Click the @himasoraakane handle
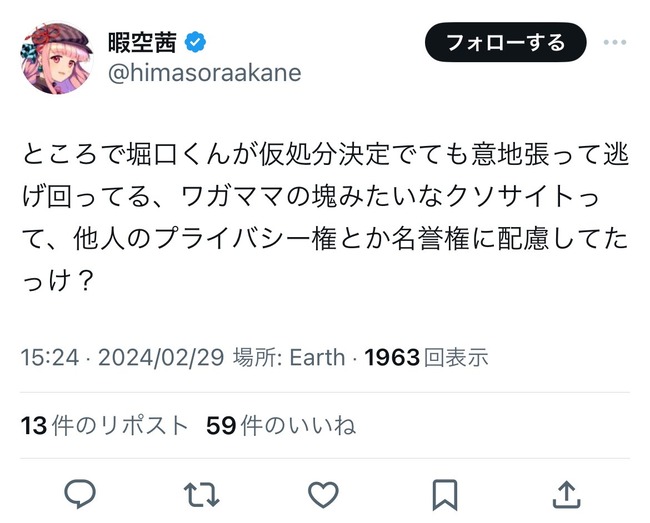 [x=203, y=73]
